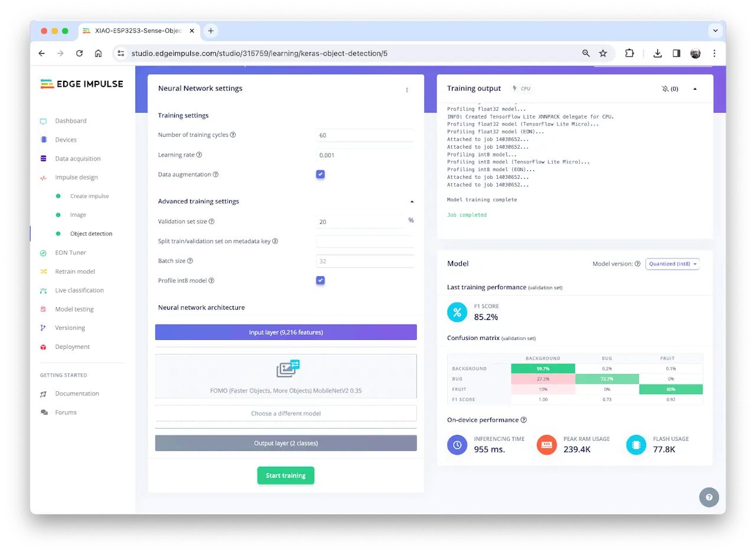This screenshot has width=756, height=553.
Task: Open EON Tuner in the sidebar
Action: tap(70, 253)
